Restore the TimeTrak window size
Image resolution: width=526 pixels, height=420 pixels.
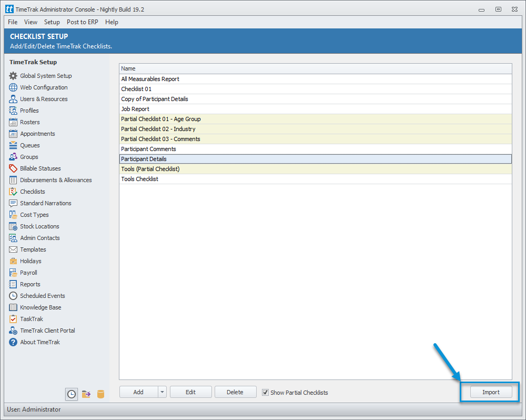(498, 9)
